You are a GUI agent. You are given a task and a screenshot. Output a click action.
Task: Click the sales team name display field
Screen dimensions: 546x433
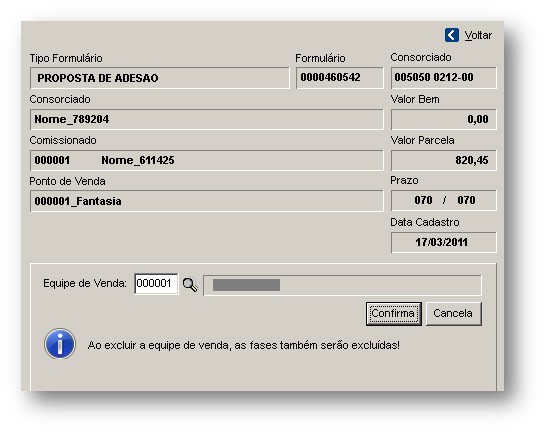[x=342, y=285]
